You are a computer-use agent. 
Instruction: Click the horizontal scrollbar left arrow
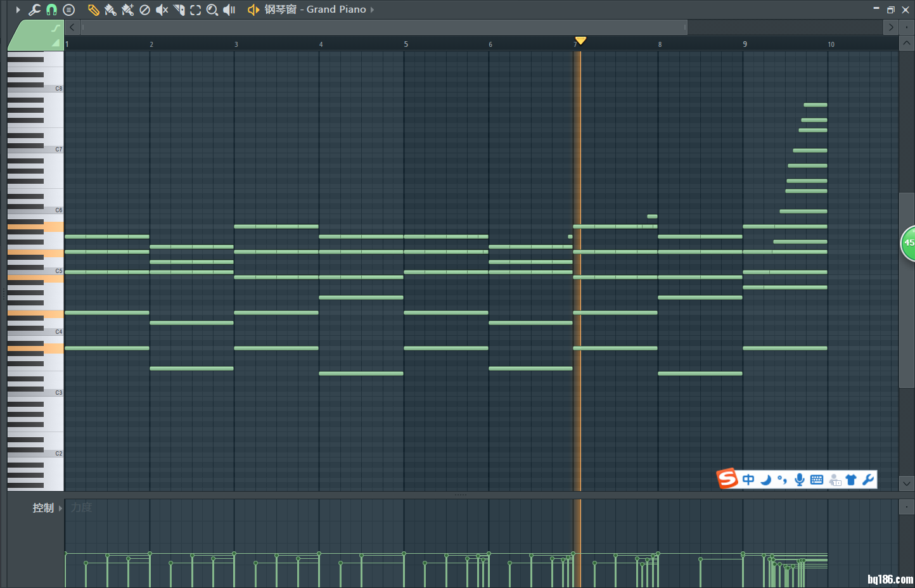[72, 27]
